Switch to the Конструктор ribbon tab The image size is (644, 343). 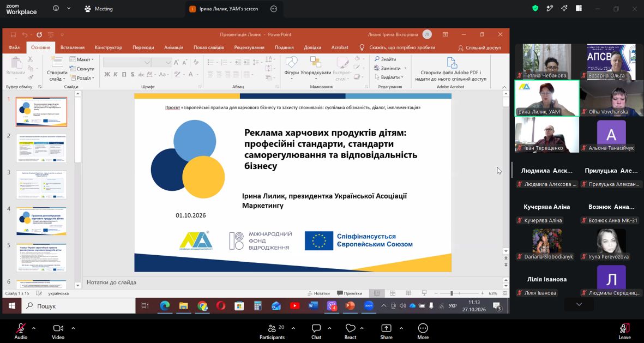[109, 47]
